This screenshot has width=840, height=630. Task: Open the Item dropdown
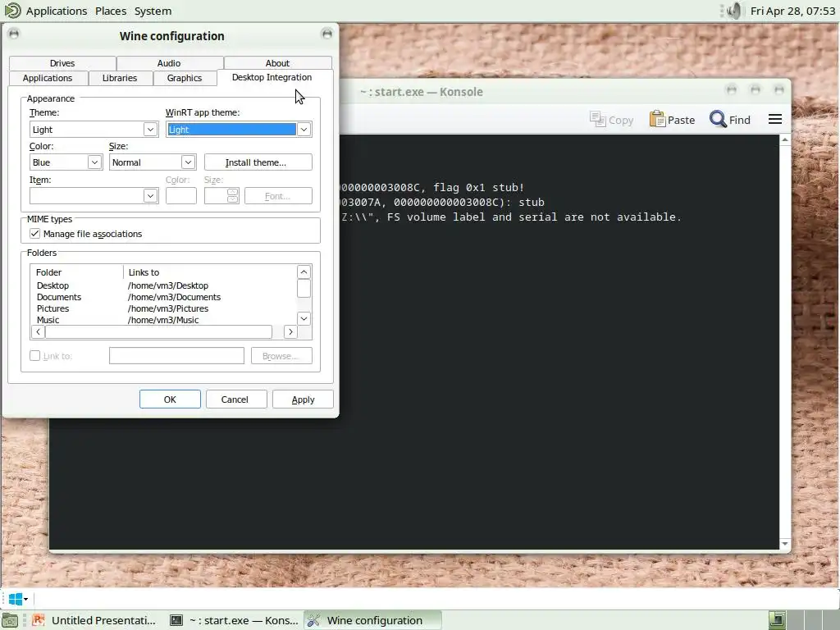[94, 196]
